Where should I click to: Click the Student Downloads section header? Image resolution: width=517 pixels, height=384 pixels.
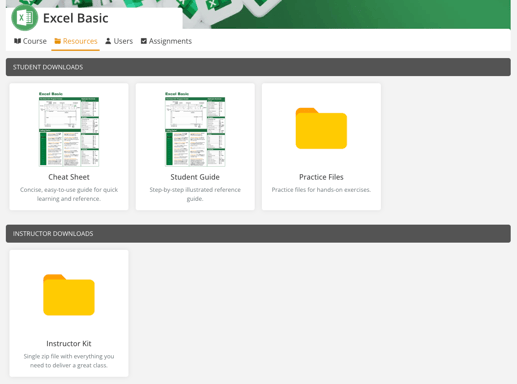coord(258,67)
